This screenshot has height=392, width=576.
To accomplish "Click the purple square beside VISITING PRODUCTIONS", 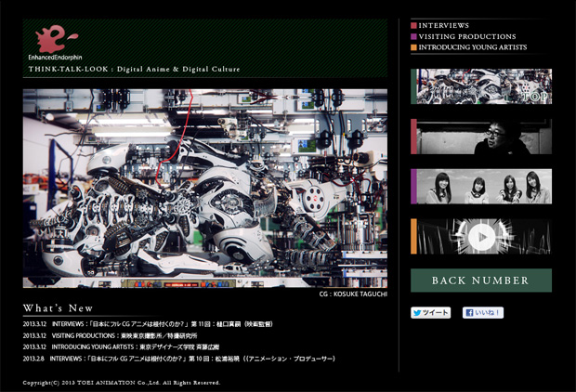I will pos(413,36).
